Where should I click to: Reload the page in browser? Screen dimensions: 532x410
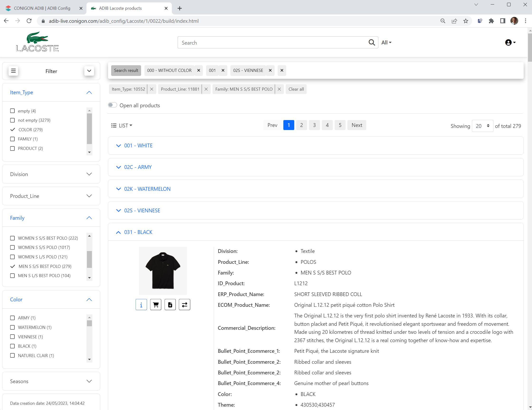click(29, 21)
